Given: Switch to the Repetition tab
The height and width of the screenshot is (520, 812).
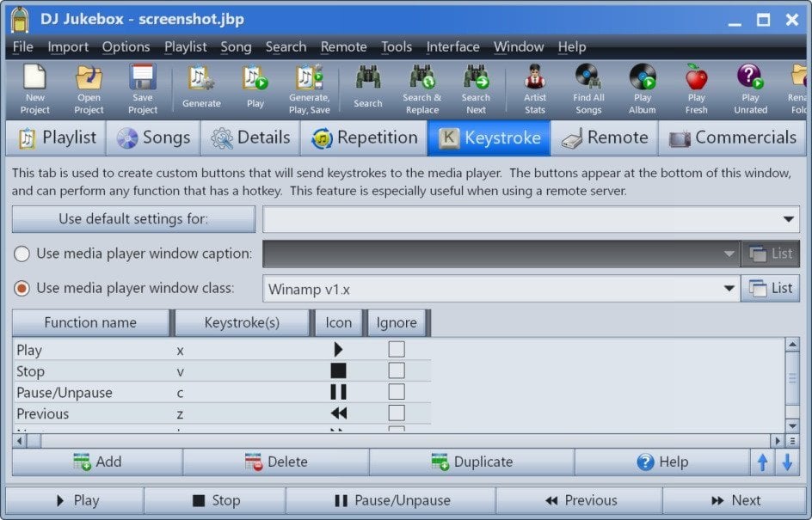Looking at the screenshot, I should 364,137.
